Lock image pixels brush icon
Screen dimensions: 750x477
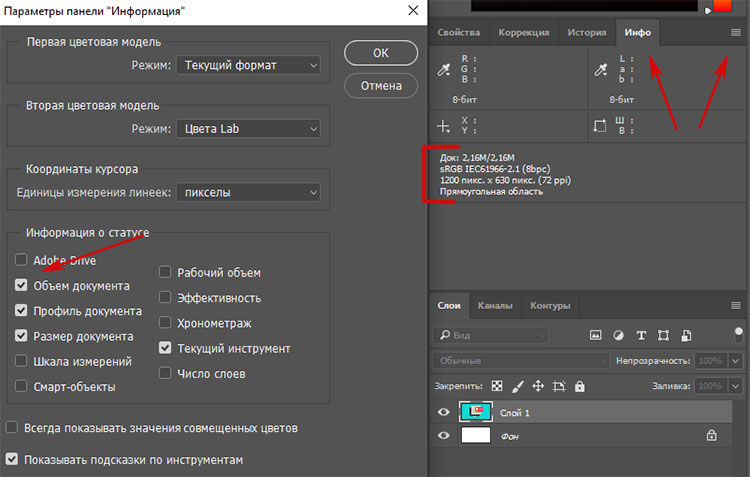tap(518, 386)
